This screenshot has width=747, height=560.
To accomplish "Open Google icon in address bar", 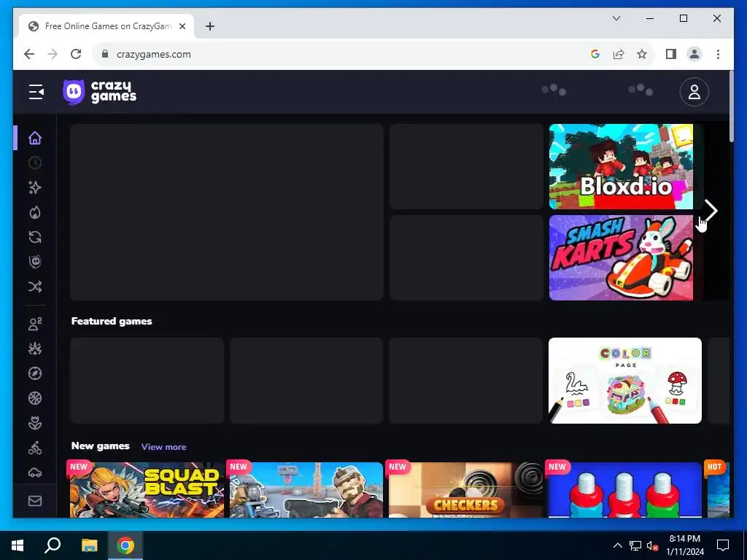I will click(x=595, y=54).
